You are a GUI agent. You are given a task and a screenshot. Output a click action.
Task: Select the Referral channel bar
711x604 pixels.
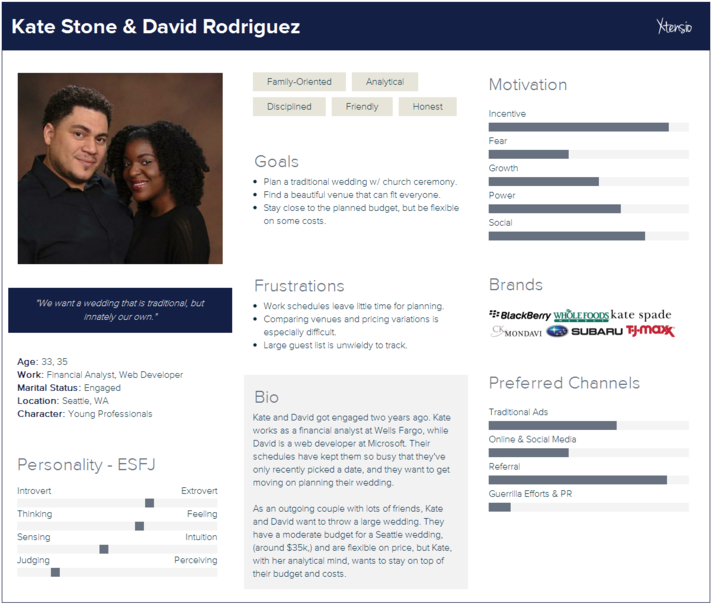pyautogui.click(x=588, y=480)
